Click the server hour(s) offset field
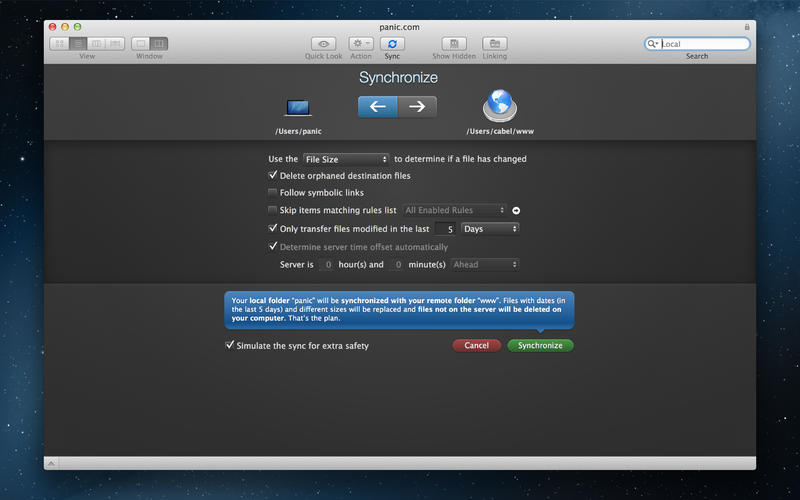Image resolution: width=800 pixels, height=500 pixels. pyautogui.click(x=327, y=264)
